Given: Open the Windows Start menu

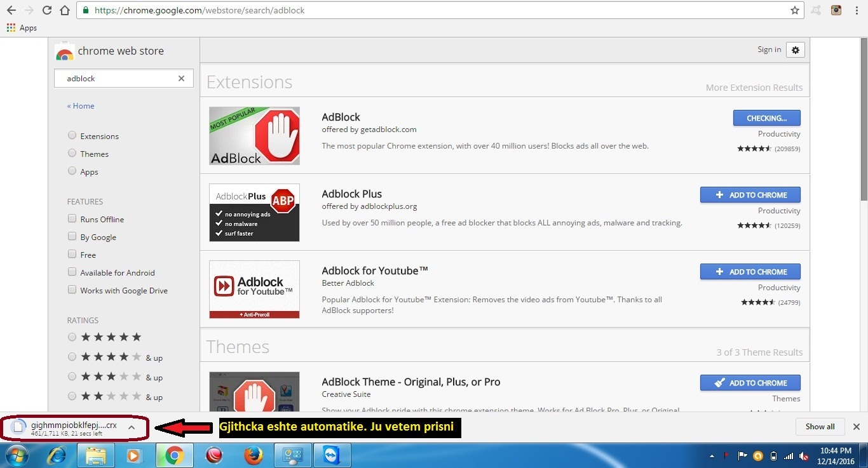Looking at the screenshot, I should (x=17, y=456).
